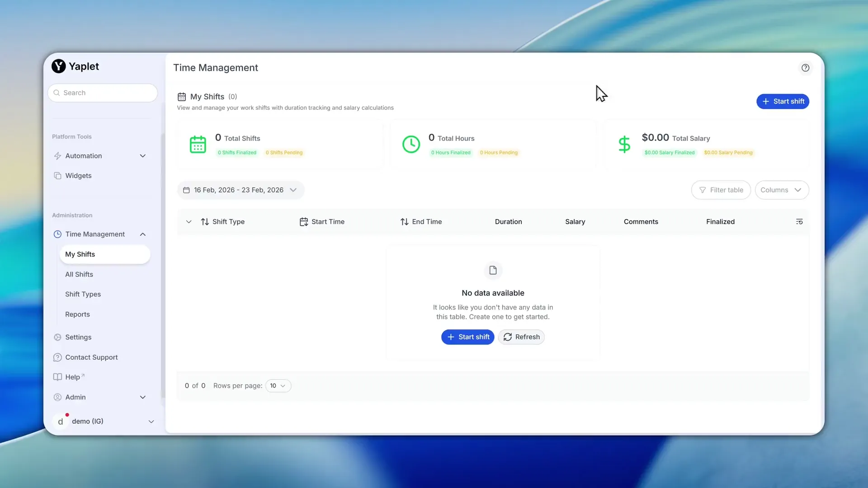This screenshot has width=868, height=488.
Task: Open All Shifts in sidebar
Action: click(79, 274)
